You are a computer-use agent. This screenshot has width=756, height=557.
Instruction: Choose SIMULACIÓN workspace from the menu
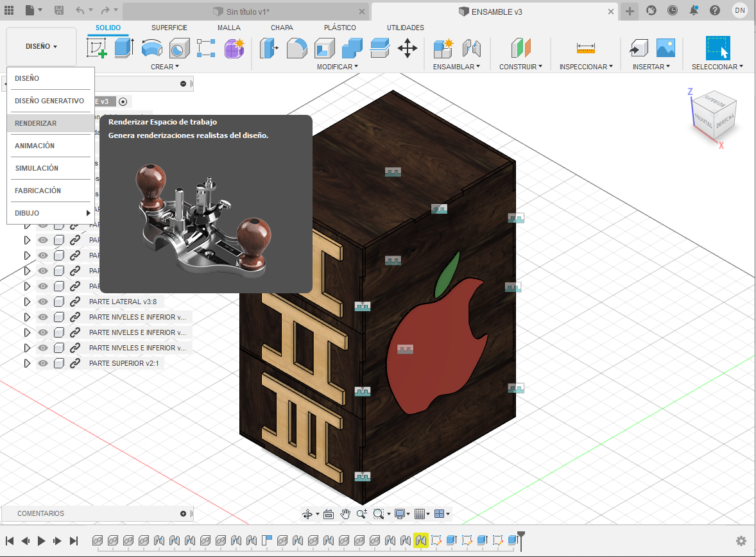click(x=51, y=168)
